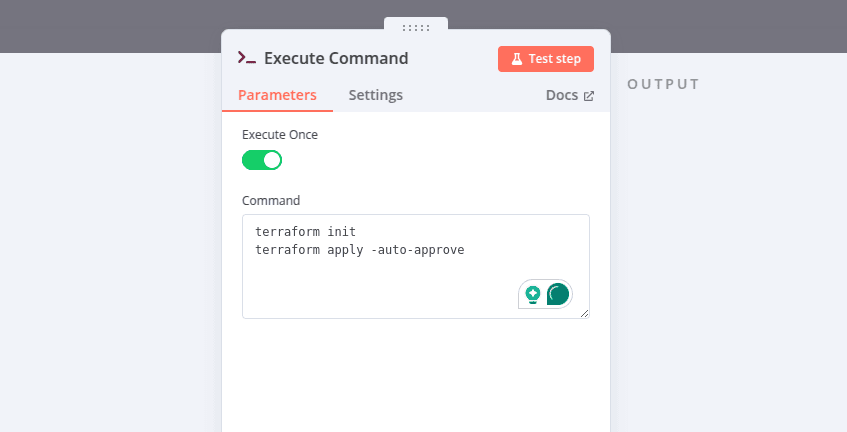Click the Command box resize grip
Viewport: 847px width, 432px height.
click(x=584, y=313)
